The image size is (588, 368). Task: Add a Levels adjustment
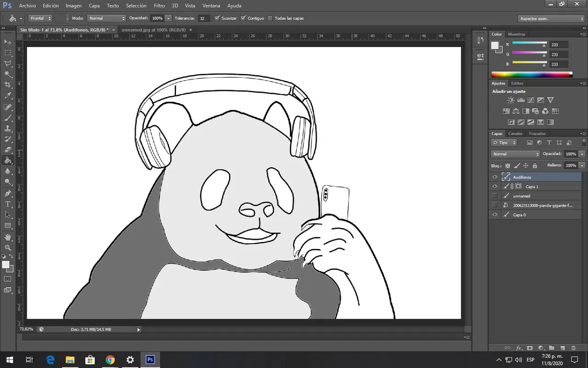pos(521,100)
